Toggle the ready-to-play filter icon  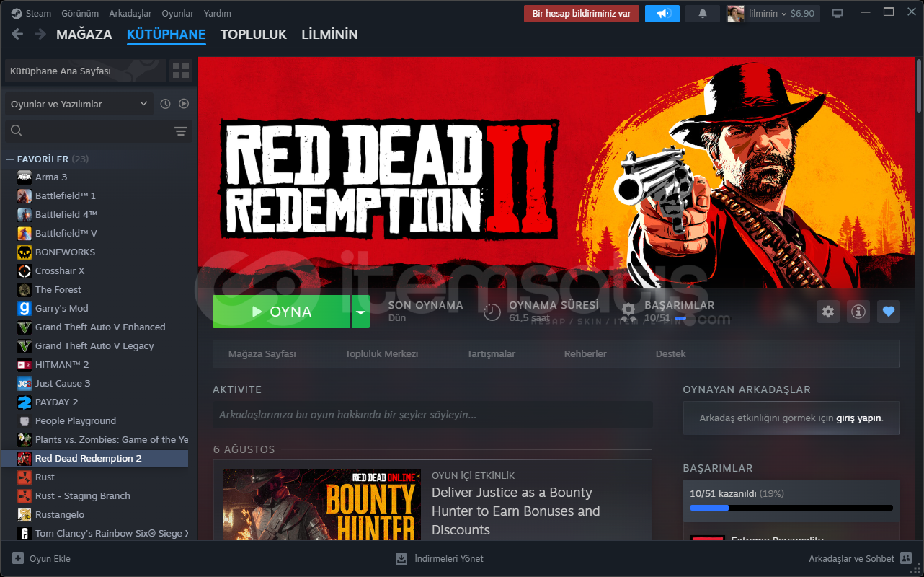coord(184,104)
